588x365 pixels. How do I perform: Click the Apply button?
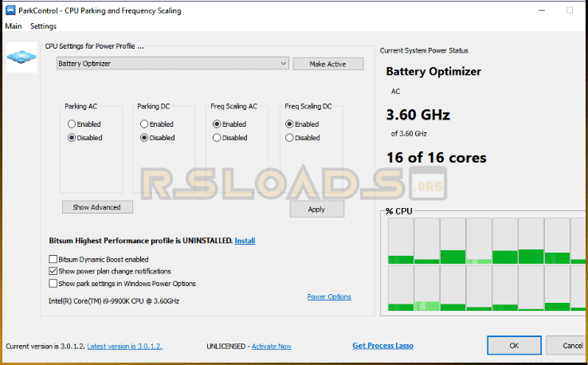(x=316, y=209)
